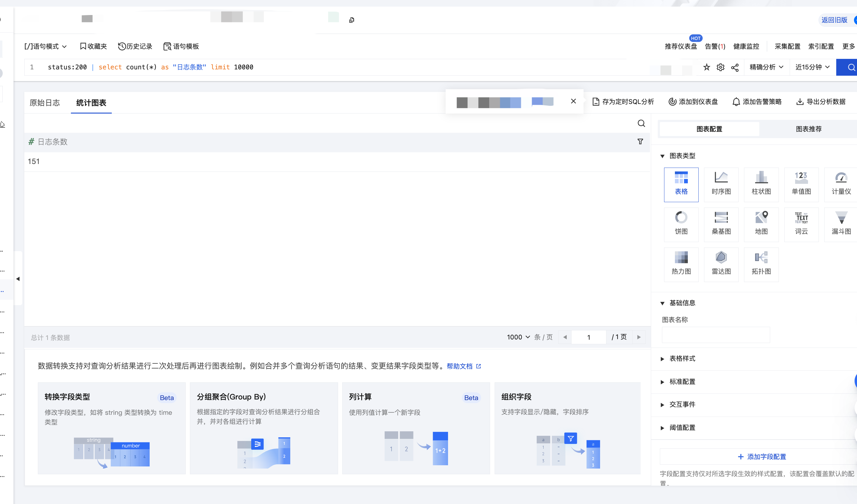857x504 pixels.
Task: Click the search icon above the result table
Action: point(641,123)
